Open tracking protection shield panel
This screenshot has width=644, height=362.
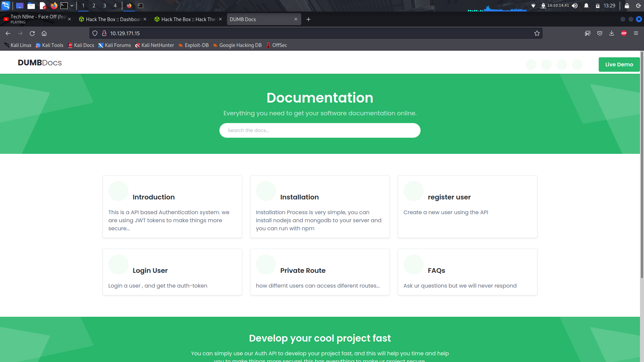click(95, 33)
